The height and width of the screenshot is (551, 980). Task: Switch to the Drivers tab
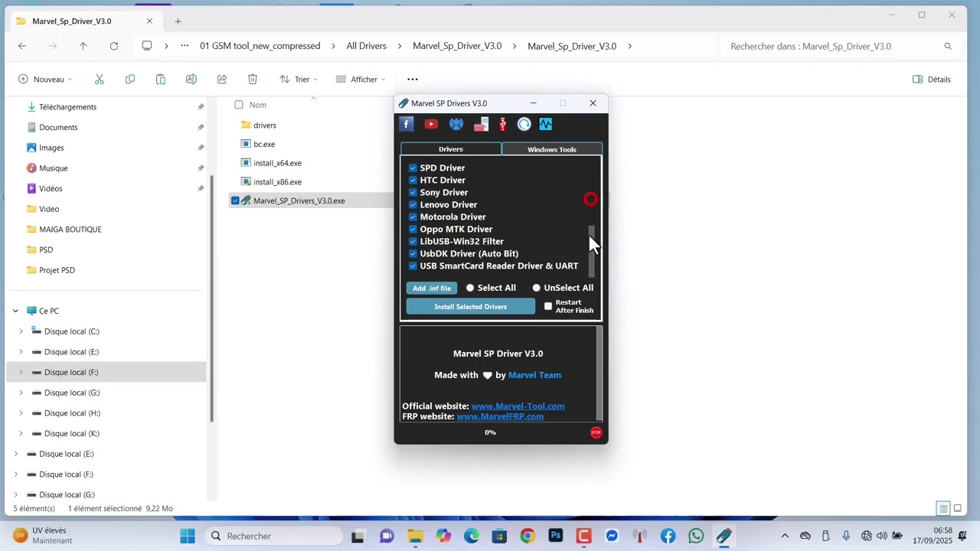tap(451, 149)
